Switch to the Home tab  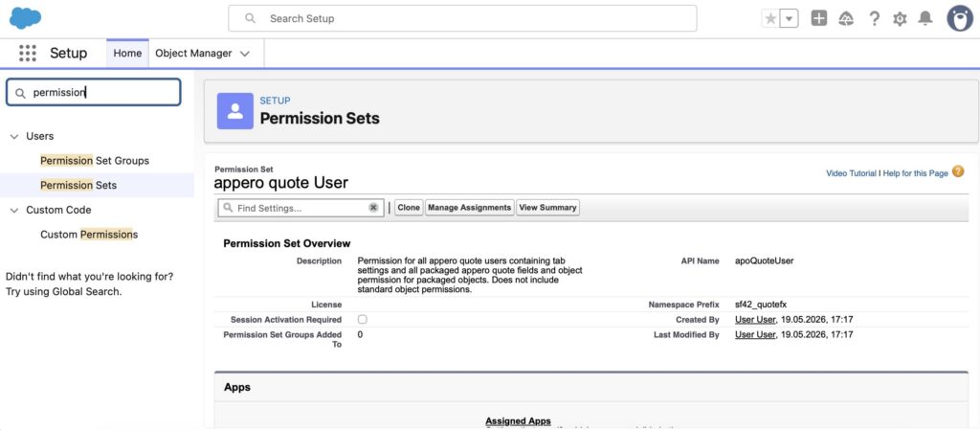(127, 53)
